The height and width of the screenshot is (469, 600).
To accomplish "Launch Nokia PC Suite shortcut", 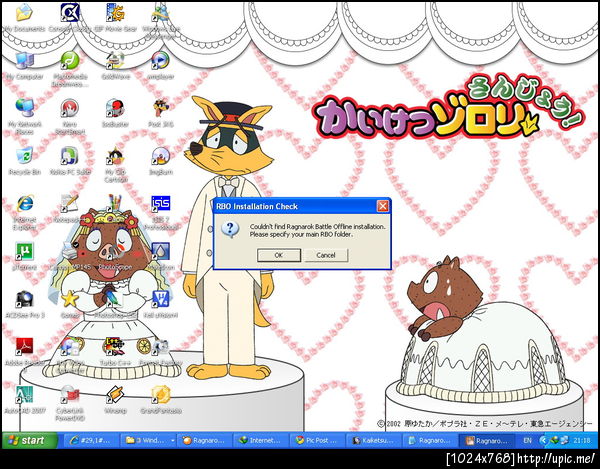I will tap(70, 161).
